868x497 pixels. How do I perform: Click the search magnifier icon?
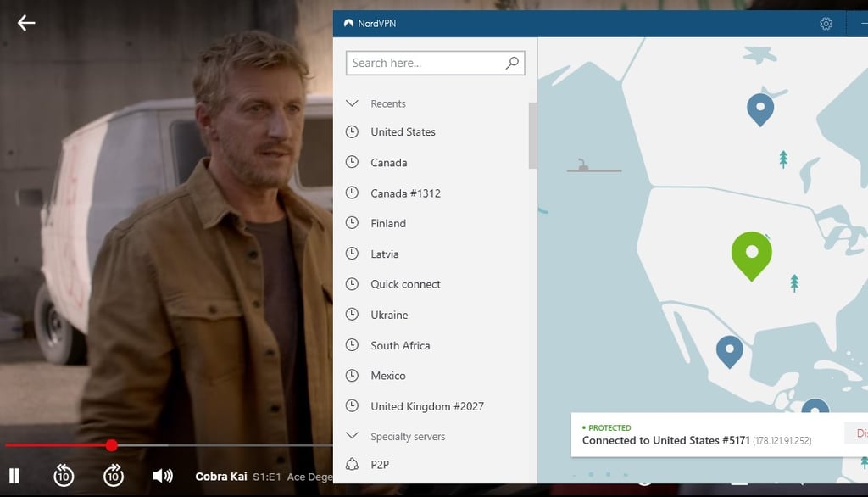[x=512, y=63]
